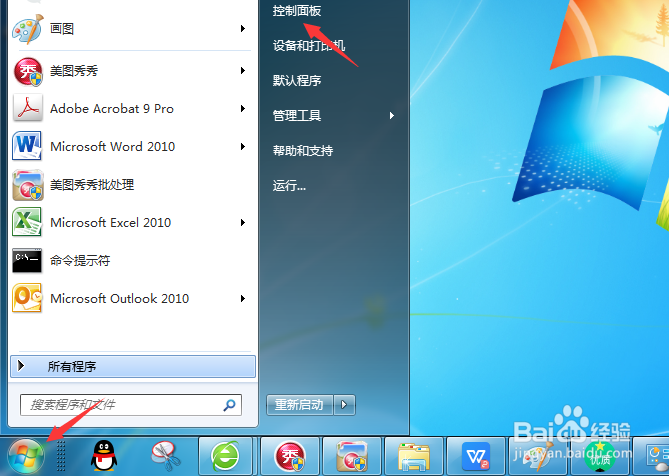Viewport: 669px width, 476px height.
Task: Click the Windows Start orb
Action: pyautogui.click(x=26, y=456)
